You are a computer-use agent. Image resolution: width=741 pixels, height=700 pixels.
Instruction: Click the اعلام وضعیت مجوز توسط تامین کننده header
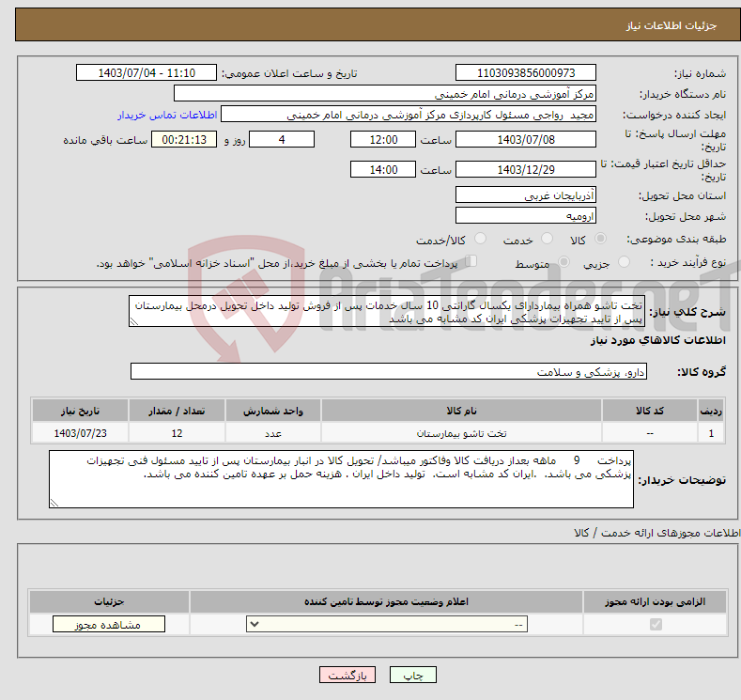click(386, 601)
